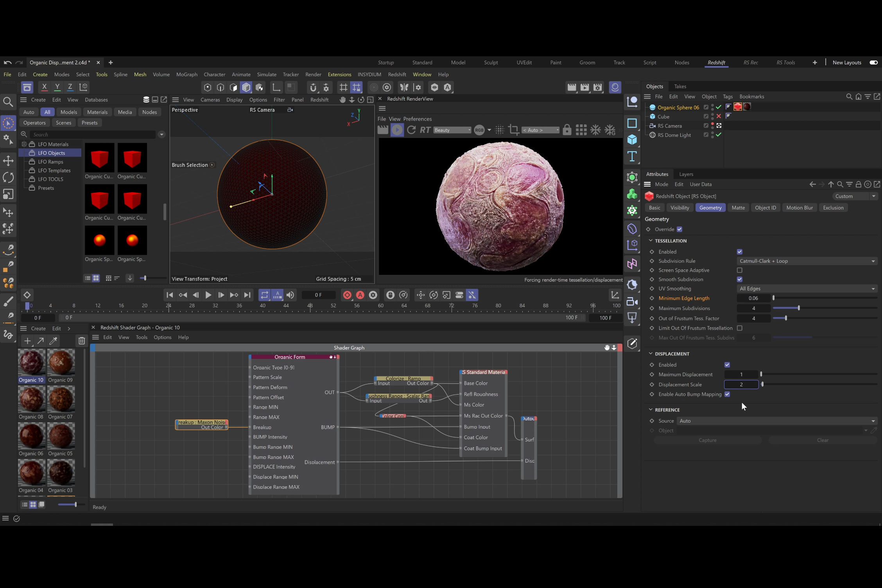The height and width of the screenshot is (588, 882).
Task: Click the Materials filter button
Action: [x=97, y=112]
